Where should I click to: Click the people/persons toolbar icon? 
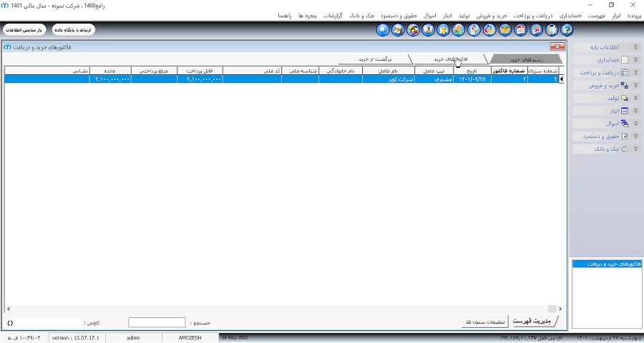413,30
